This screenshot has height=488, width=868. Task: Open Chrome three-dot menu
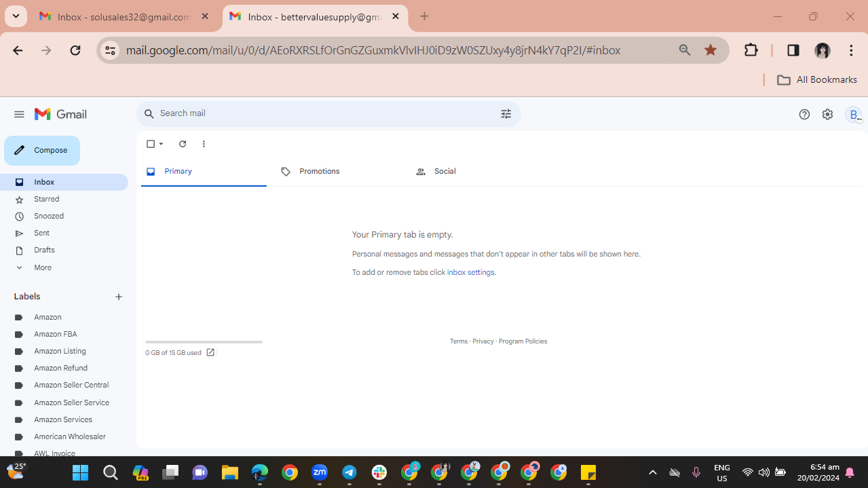pyautogui.click(x=851, y=50)
